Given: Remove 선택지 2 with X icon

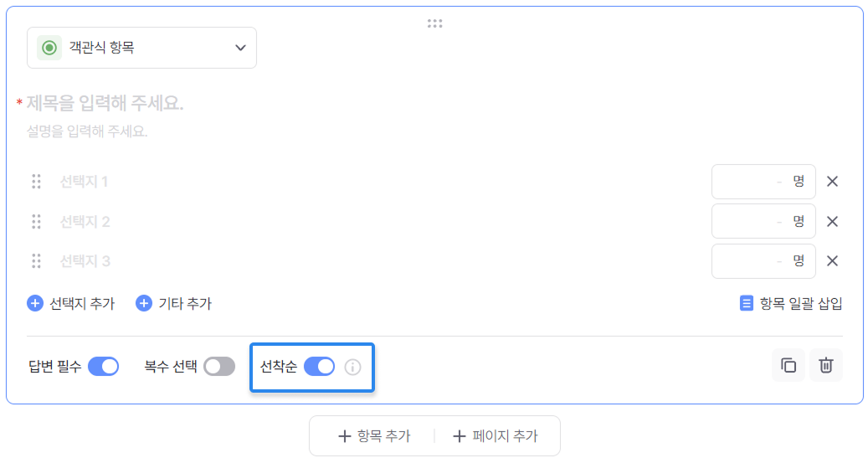Looking at the screenshot, I should click(x=832, y=221).
